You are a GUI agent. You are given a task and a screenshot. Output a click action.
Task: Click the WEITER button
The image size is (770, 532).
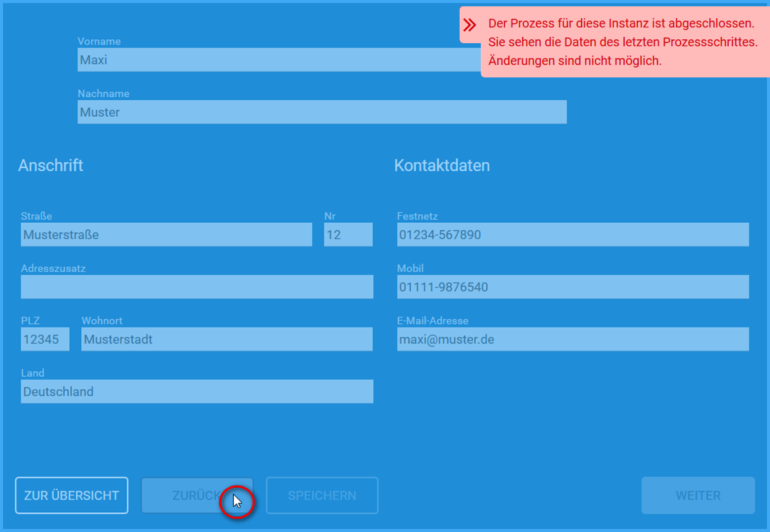click(698, 495)
